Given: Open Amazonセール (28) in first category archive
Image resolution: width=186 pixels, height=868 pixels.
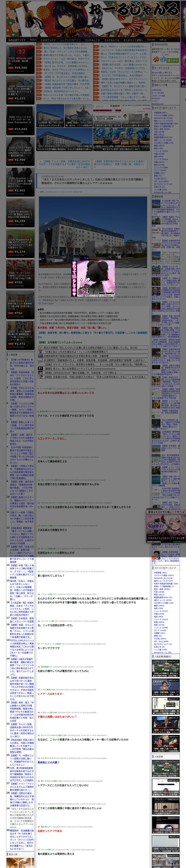Looking at the screenshot, I should (163, 192).
